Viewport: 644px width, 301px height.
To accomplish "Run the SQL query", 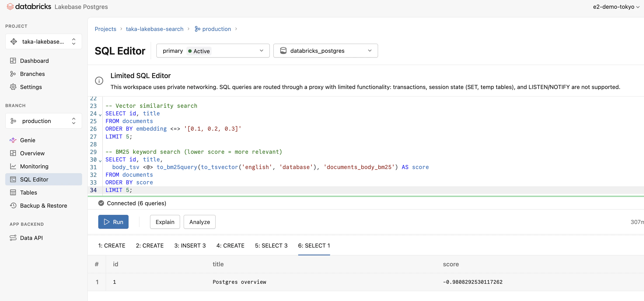I will [113, 222].
